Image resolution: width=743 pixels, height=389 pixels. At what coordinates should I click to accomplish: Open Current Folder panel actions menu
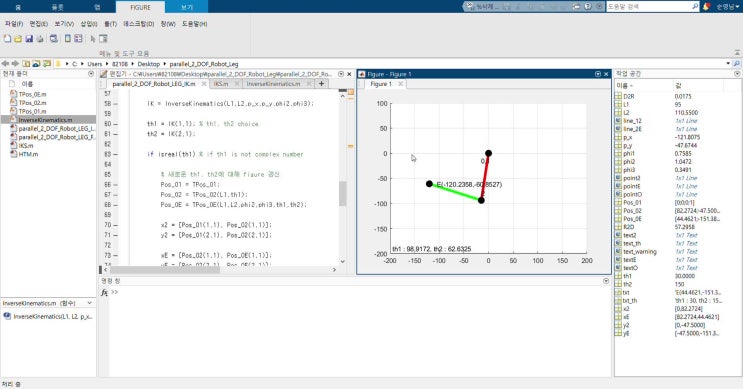tap(91, 74)
